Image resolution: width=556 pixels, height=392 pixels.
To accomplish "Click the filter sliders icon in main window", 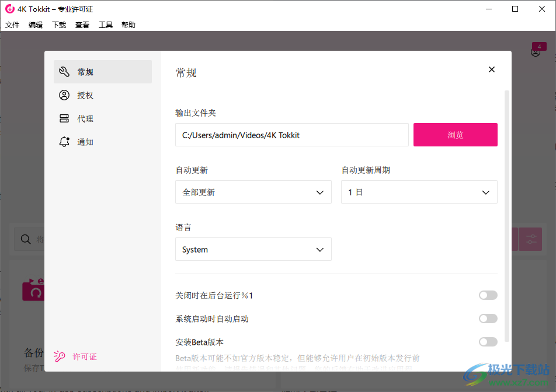I will tap(530, 239).
